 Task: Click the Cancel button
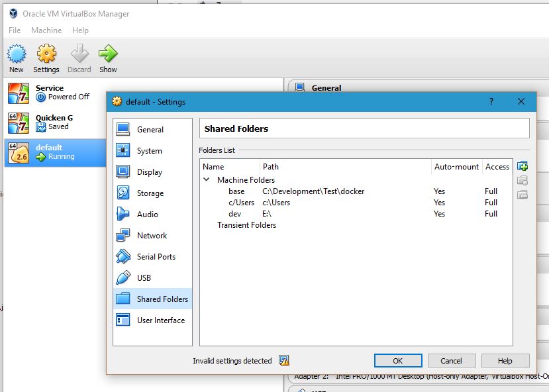(x=451, y=360)
